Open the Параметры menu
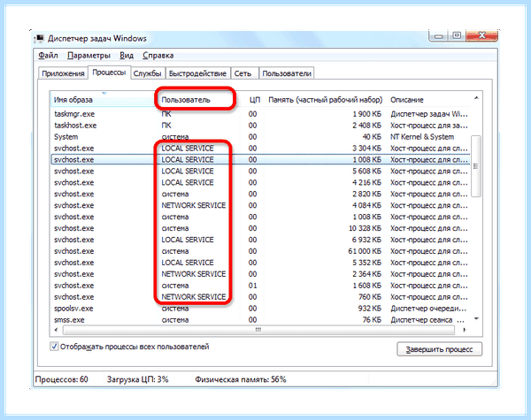Viewport: 531px width, 420px height. [88, 55]
